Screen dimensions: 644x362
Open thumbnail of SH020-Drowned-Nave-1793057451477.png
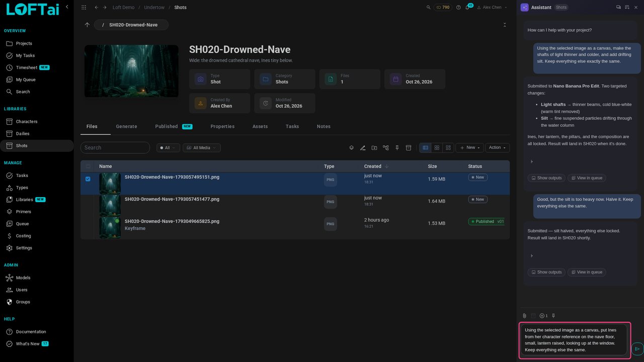(110, 206)
